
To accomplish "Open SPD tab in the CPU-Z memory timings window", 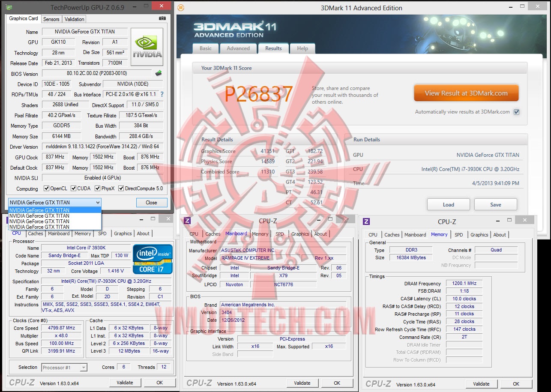I will tap(459, 235).
